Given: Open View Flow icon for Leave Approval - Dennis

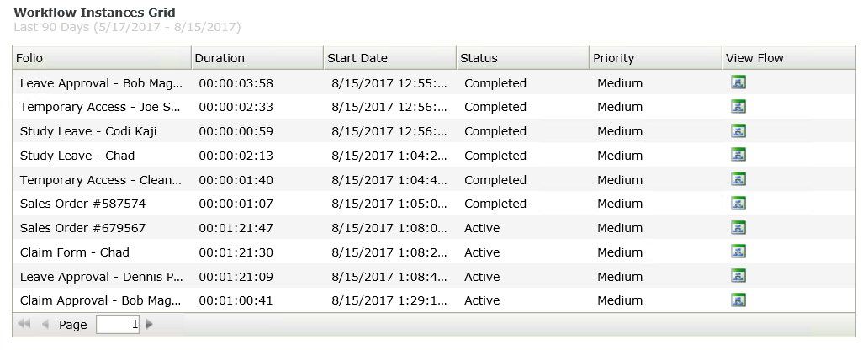Looking at the screenshot, I should (x=738, y=276).
